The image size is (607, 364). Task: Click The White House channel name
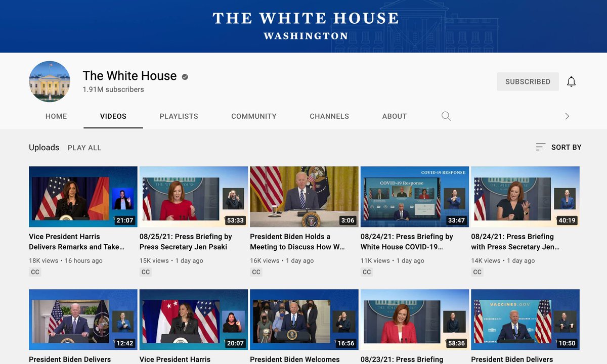pyautogui.click(x=129, y=76)
